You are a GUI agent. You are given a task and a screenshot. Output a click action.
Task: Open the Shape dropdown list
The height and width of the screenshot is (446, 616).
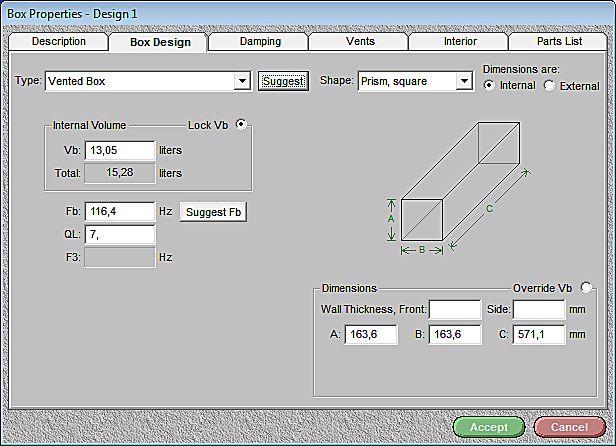pyautogui.click(x=463, y=82)
